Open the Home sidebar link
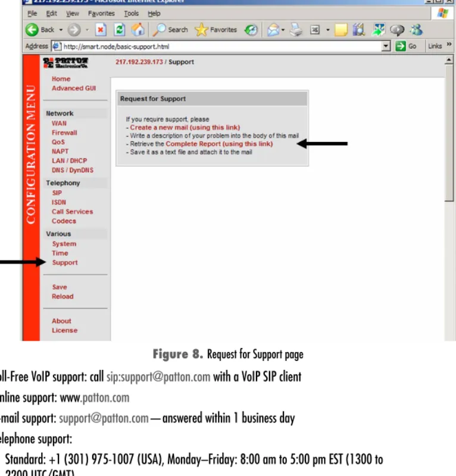Viewport: 456px width, 476px height. (61, 79)
